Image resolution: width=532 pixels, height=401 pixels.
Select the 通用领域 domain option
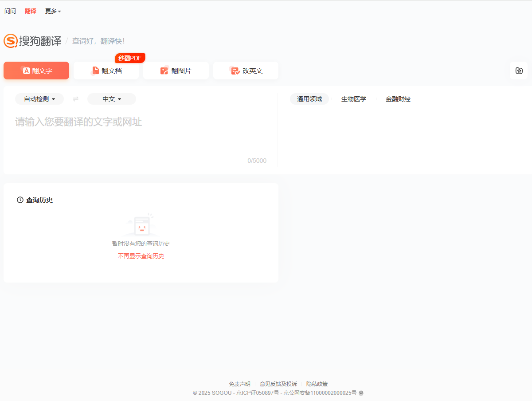click(309, 99)
